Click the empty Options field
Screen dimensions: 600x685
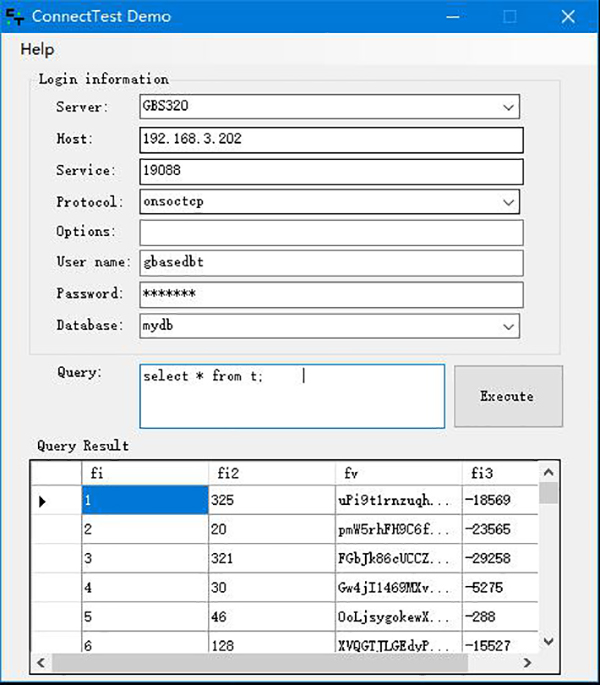click(x=331, y=232)
